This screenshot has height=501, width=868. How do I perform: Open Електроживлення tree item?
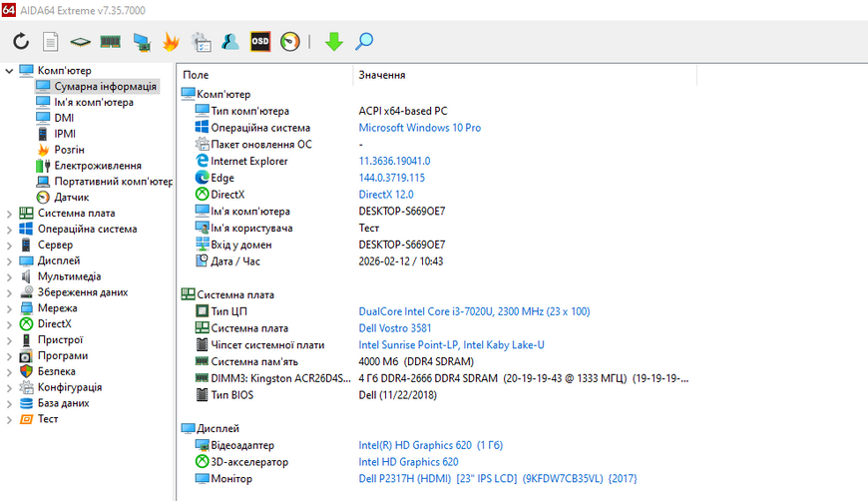point(98,166)
